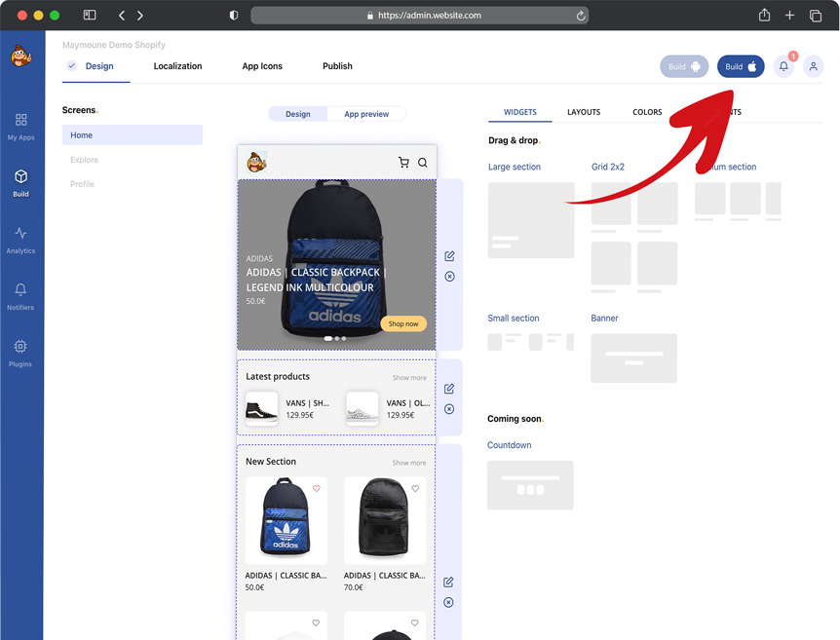Pick the Large section widget
The width and height of the screenshot is (840, 640).
tap(531, 220)
